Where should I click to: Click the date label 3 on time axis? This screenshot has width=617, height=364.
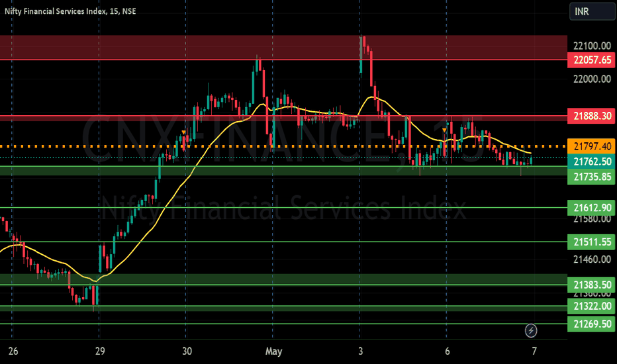360,351
